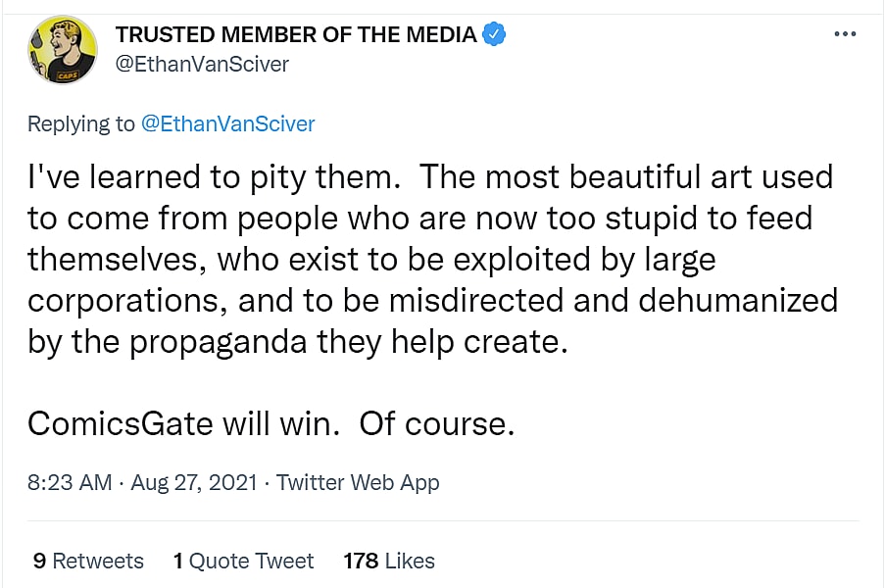This screenshot has height=588, width=885.
Task: Click the gray 'Replying to' label text
Action: (x=81, y=123)
